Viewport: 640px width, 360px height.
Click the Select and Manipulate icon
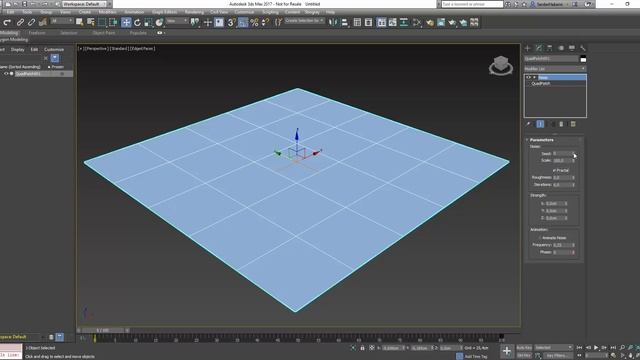[x=207, y=22]
